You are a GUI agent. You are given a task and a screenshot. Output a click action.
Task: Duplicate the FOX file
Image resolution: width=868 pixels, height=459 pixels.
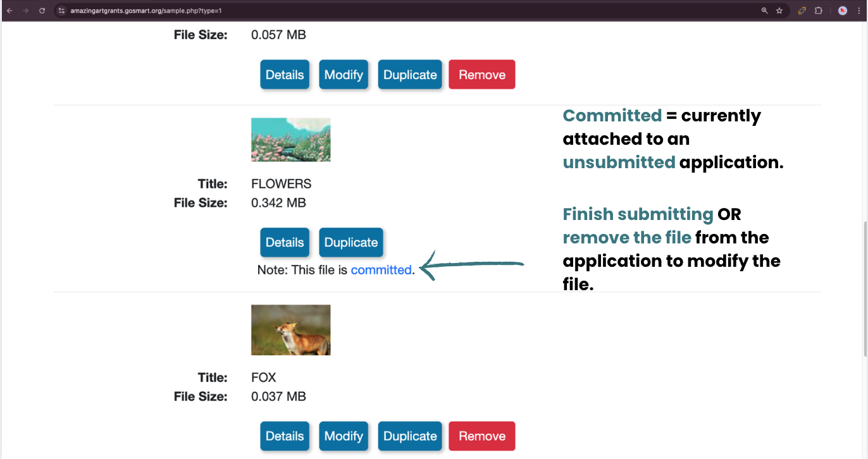(410, 436)
